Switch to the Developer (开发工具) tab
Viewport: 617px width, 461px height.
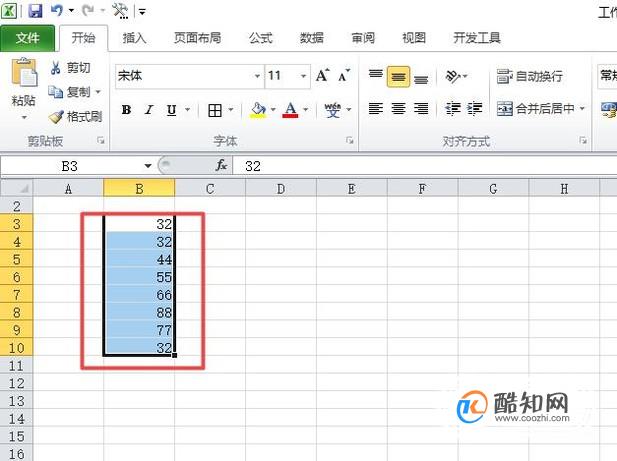click(477, 38)
